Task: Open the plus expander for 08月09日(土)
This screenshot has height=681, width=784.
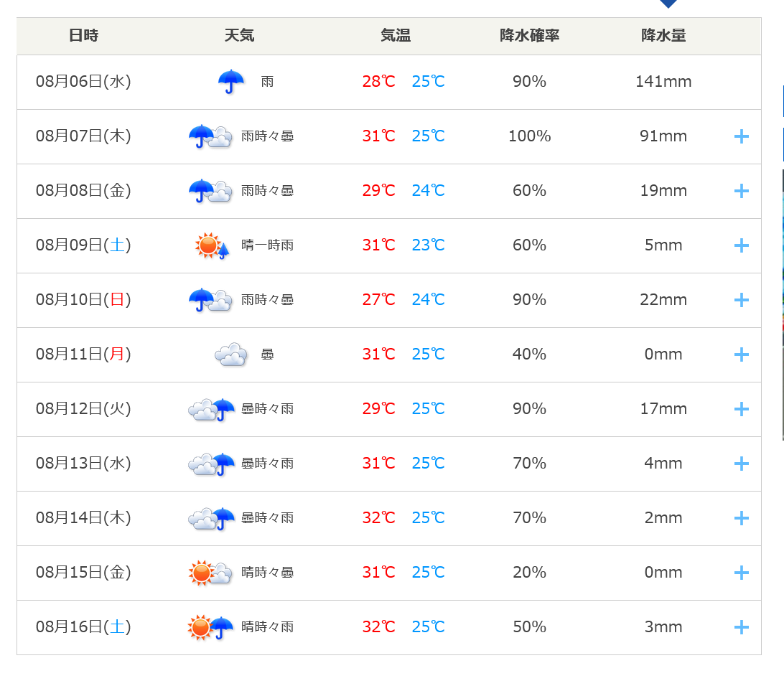Action: pyautogui.click(x=742, y=245)
